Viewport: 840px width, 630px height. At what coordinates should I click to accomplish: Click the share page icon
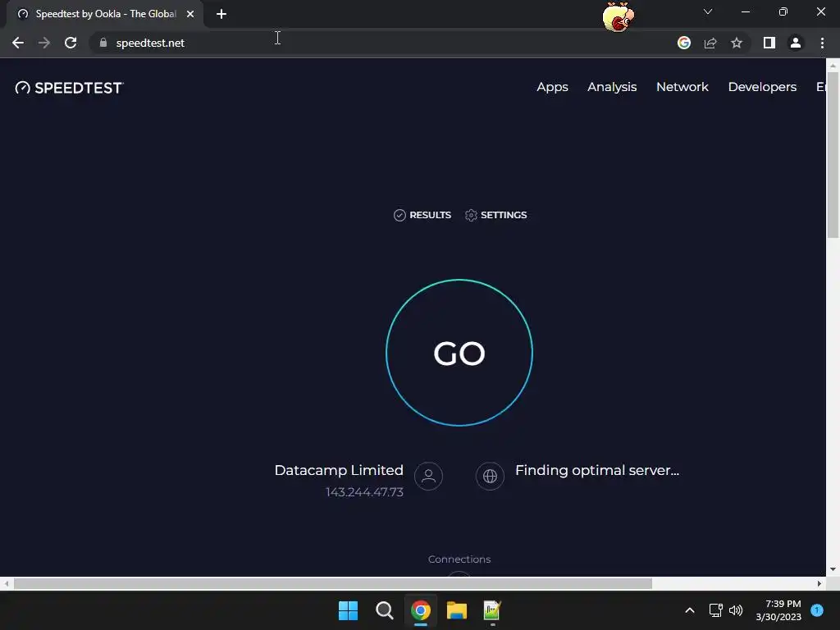coord(710,43)
